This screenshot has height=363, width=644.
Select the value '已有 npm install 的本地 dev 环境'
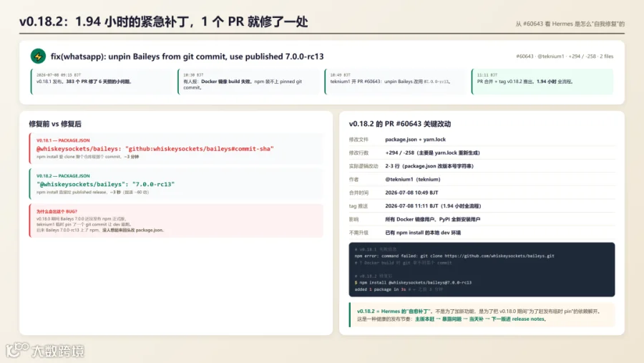pyautogui.click(x=423, y=233)
